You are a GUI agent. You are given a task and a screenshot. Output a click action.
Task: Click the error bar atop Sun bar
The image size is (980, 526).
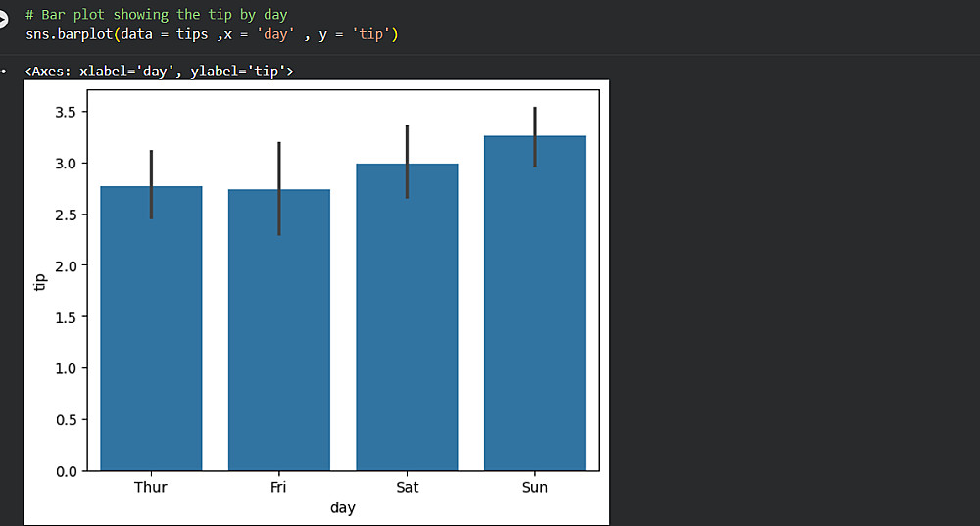click(535, 136)
